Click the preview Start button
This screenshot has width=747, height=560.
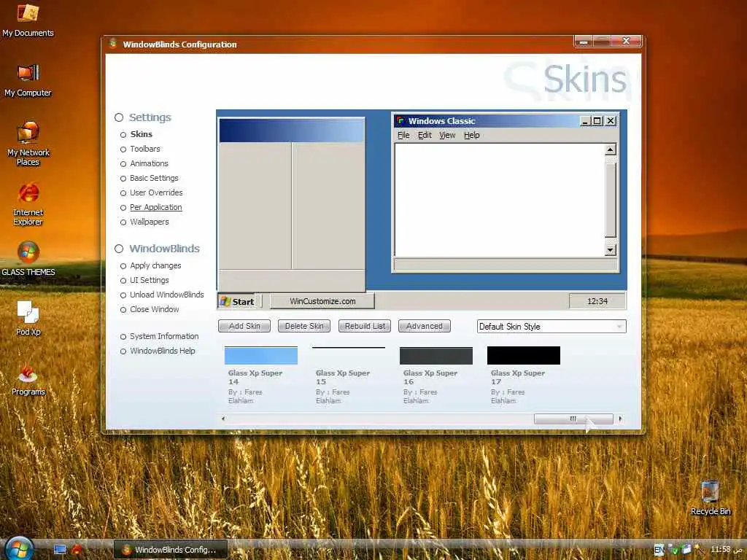237,301
